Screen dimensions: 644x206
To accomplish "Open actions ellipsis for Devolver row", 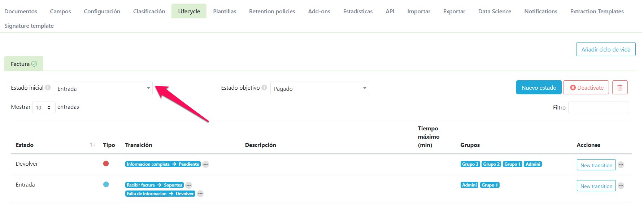I will pyautogui.click(x=621, y=165).
